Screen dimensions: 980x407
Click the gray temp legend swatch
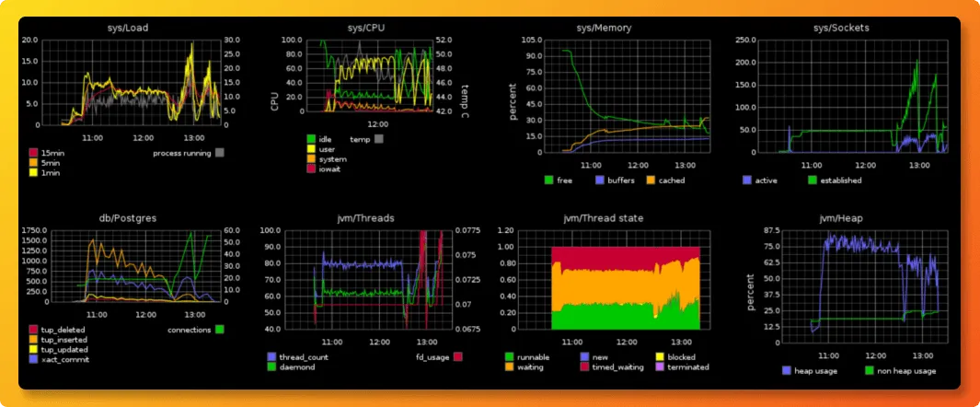379,139
